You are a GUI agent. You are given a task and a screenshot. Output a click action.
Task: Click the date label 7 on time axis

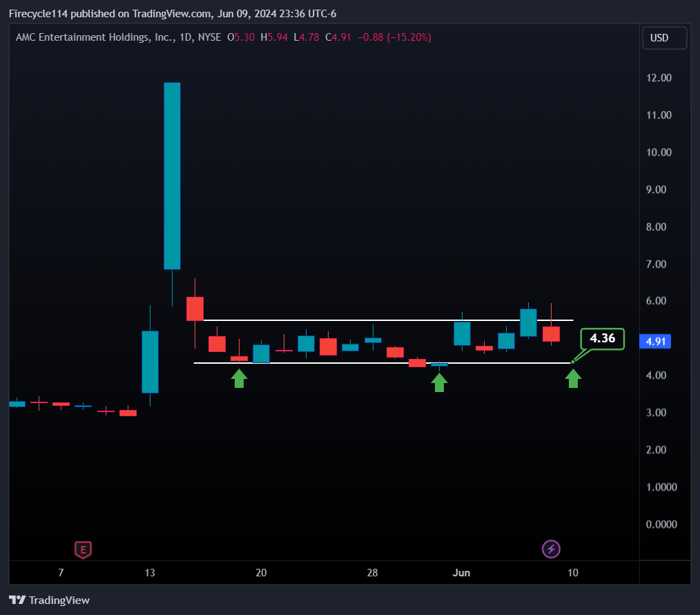point(61,573)
